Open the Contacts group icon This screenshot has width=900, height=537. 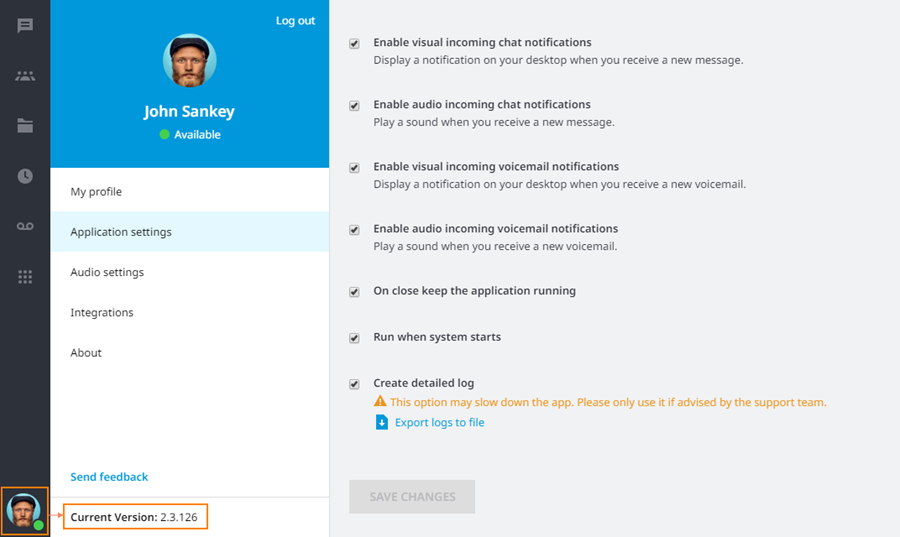pos(25,76)
